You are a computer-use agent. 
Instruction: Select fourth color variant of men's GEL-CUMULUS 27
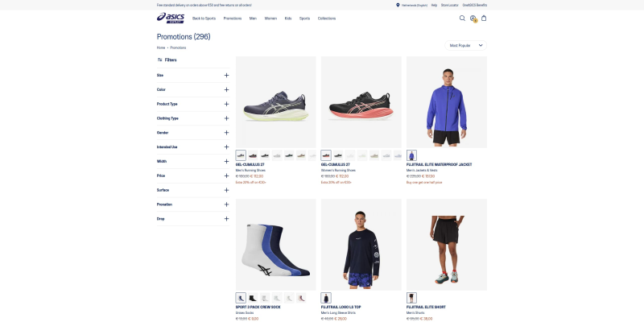point(277,155)
